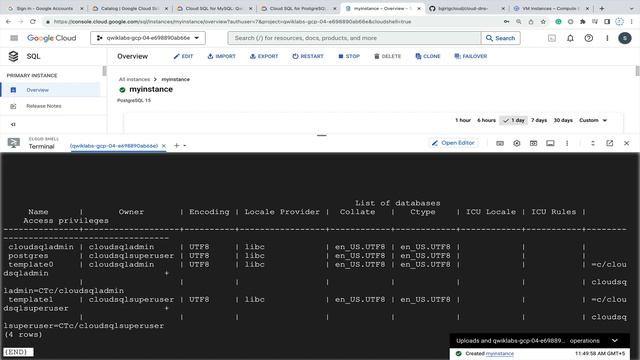Switch to the Cloud SQL for PostgreSQL tab
Screen dimensions: 640x360
tap(298, 8)
